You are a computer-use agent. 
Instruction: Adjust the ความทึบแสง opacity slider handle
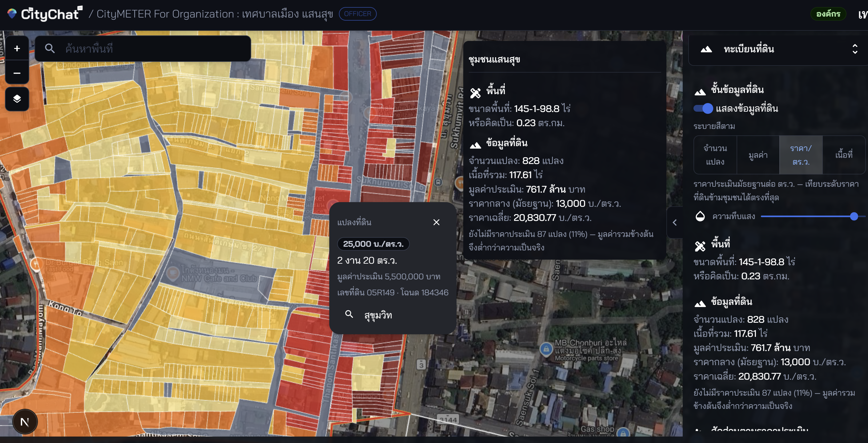click(854, 216)
